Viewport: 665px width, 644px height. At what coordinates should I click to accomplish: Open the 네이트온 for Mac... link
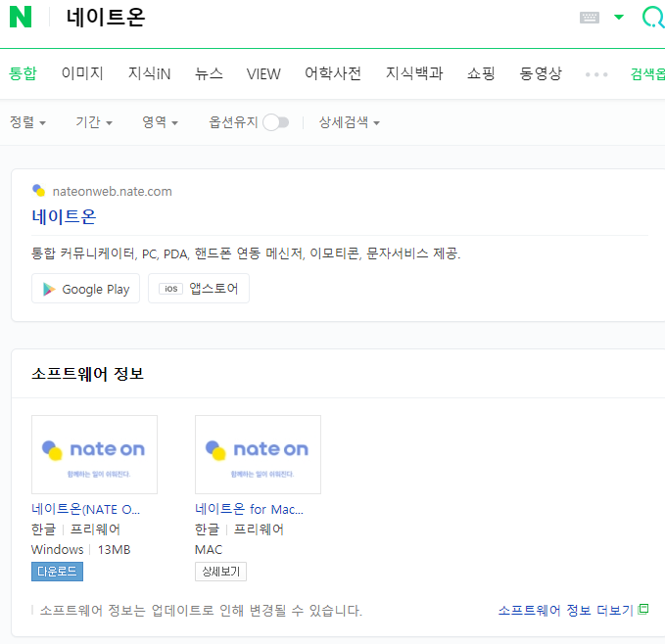tap(249, 509)
